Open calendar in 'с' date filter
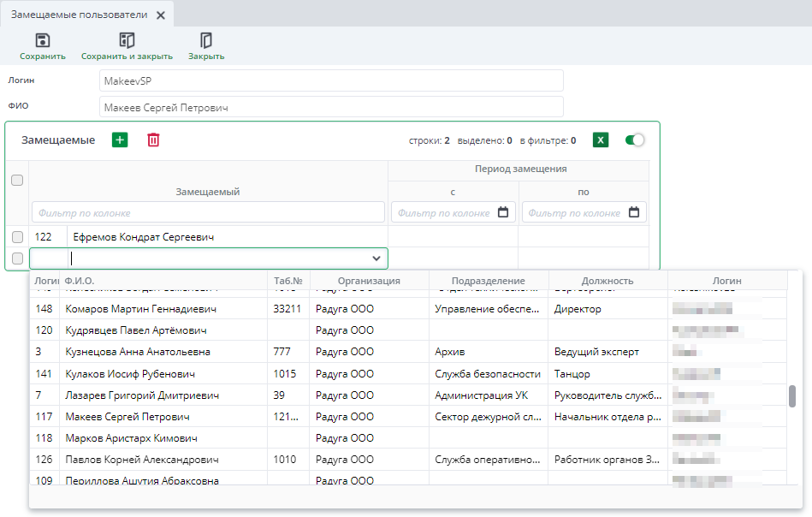The image size is (812, 517). coord(503,212)
